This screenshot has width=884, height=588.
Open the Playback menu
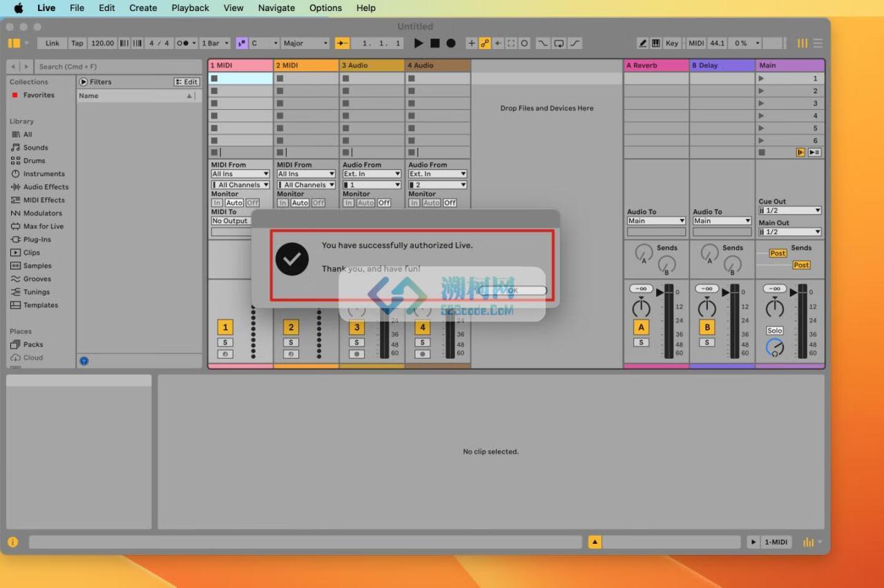[x=190, y=8]
